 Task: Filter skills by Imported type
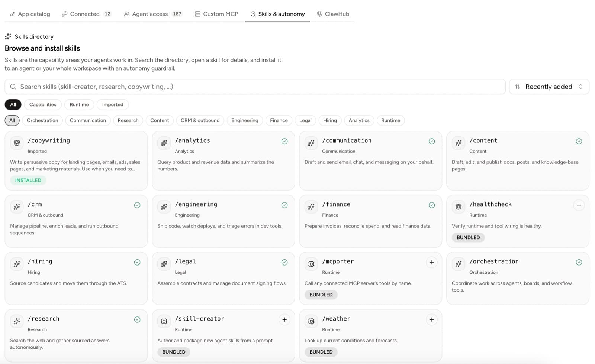pos(113,104)
